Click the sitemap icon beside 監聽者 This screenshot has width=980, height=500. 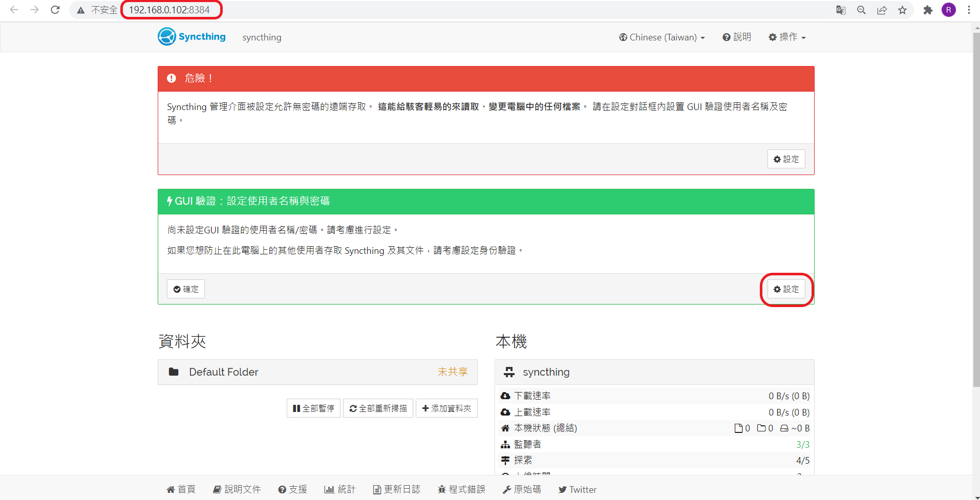[505, 444]
